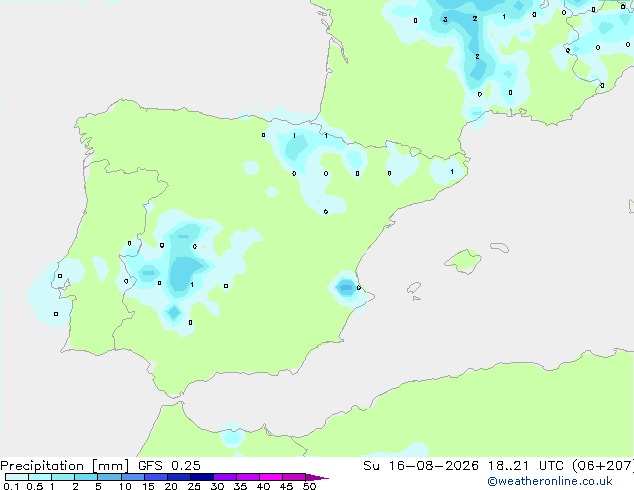Image resolution: width=634 pixels, height=490 pixels.
Task: Click the "0.5" legend scale label
Action: [x=34, y=486]
